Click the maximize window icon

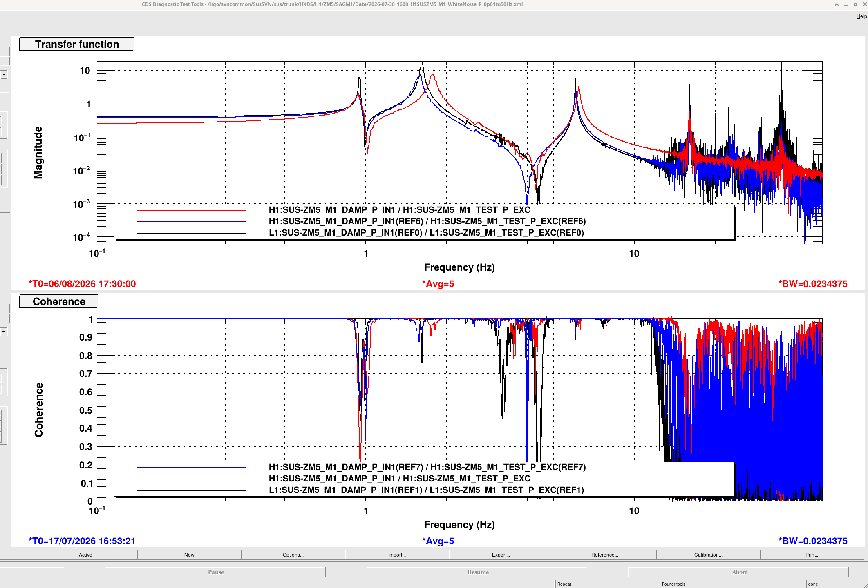point(855,4)
